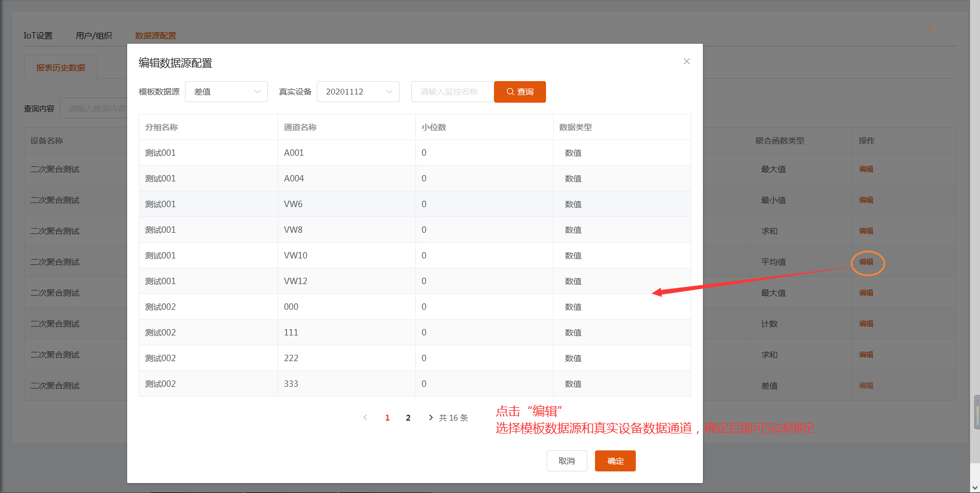The width and height of the screenshot is (980, 493).
Task: Switch to the 数据源配置 tab
Action: [x=156, y=36]
